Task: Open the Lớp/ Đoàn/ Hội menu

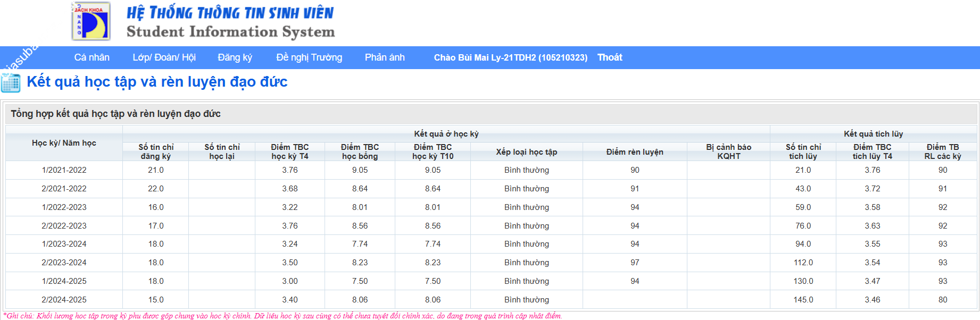Action: click(x=164, y=57)
